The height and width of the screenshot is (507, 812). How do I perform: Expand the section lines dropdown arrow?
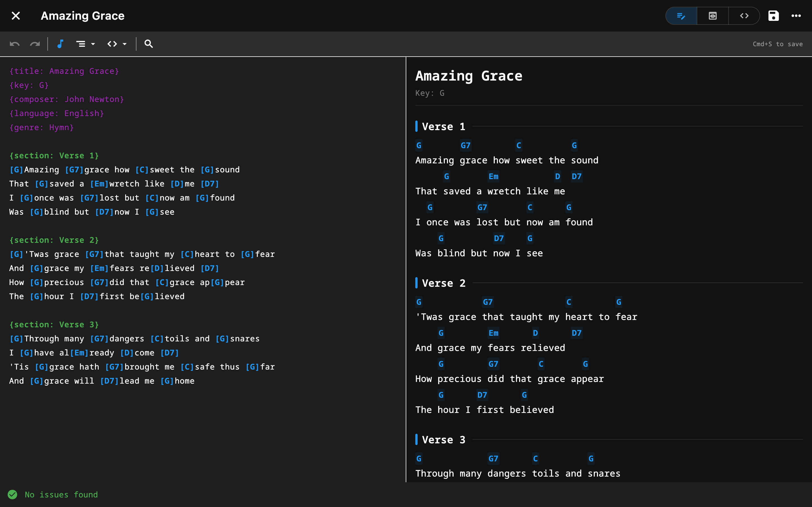tap(93, 44)
